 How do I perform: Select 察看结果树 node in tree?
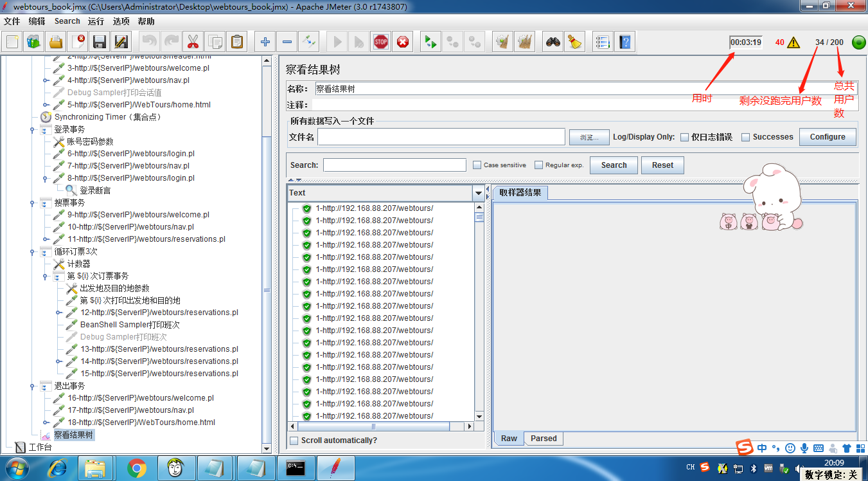tap(73, 435)
